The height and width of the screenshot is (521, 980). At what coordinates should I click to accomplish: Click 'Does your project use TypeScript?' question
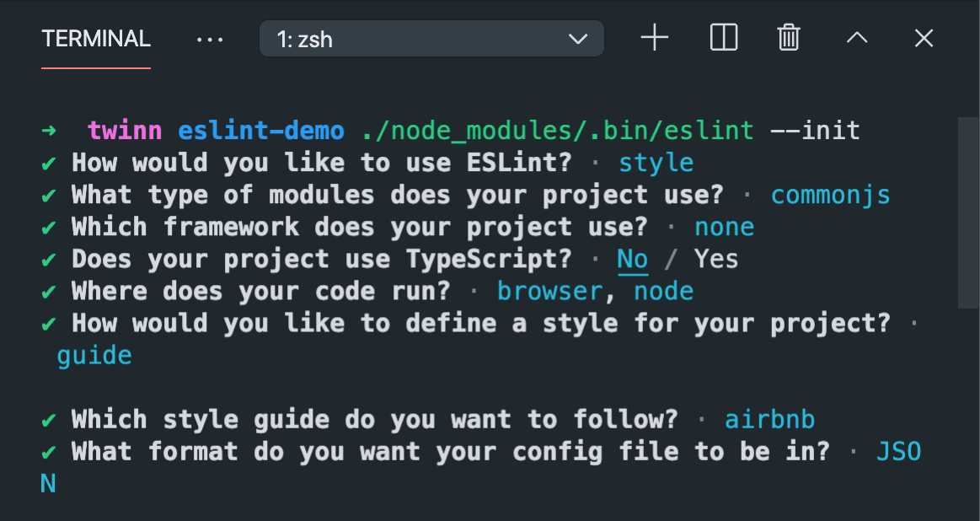click(322, 260)
